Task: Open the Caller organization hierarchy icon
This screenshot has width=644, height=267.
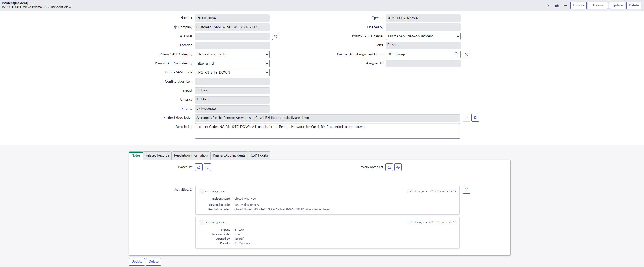Action: pyautogui.click(x=276, y=36)
